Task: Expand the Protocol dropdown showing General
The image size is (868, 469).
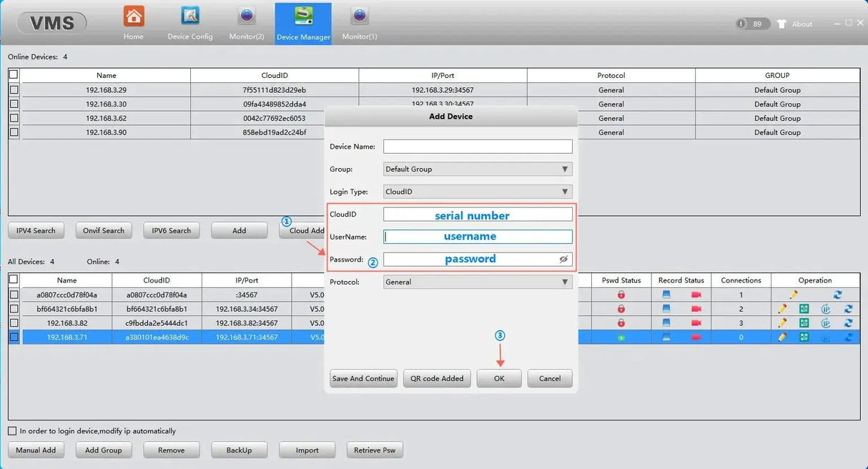Action: pos(478,282)
